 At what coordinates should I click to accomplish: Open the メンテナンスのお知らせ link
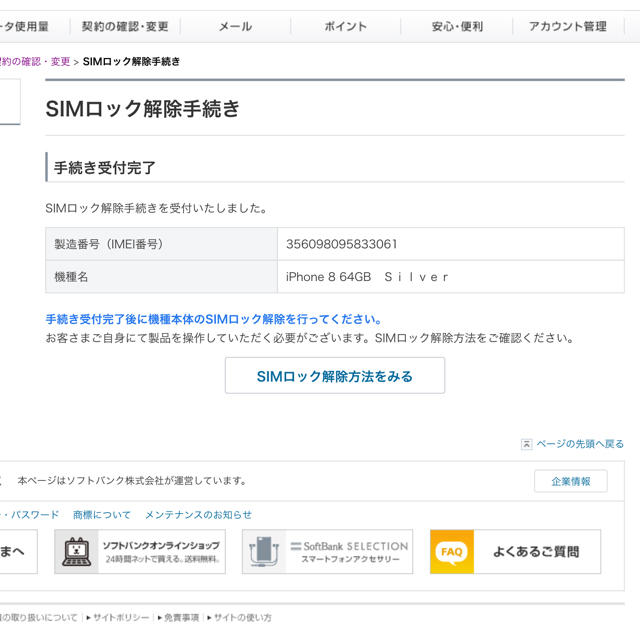198,515
